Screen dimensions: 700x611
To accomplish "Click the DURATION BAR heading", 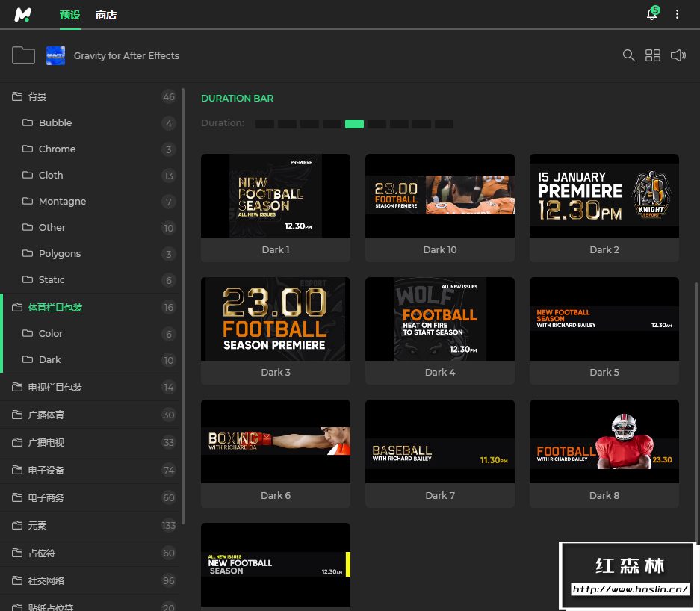I will pyautogui.click(x=237, y=98).
